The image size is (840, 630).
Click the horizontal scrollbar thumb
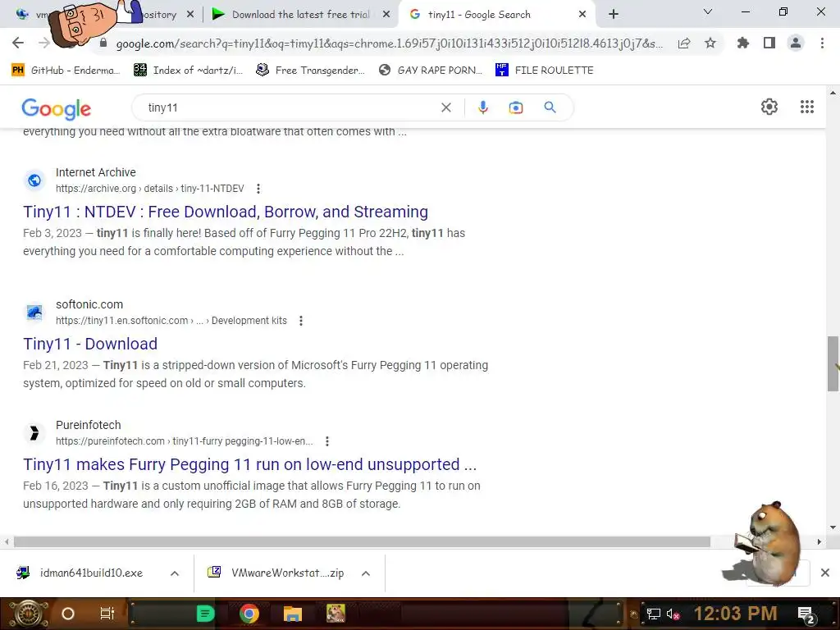click(362, 541)
